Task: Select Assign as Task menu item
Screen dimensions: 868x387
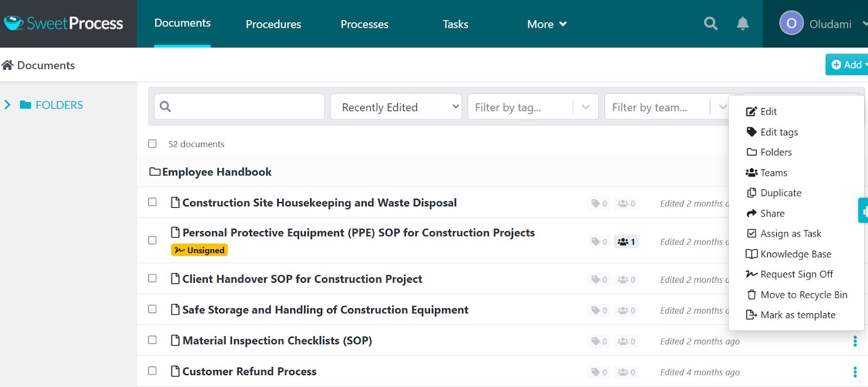Action: click(x=784, y=233)
